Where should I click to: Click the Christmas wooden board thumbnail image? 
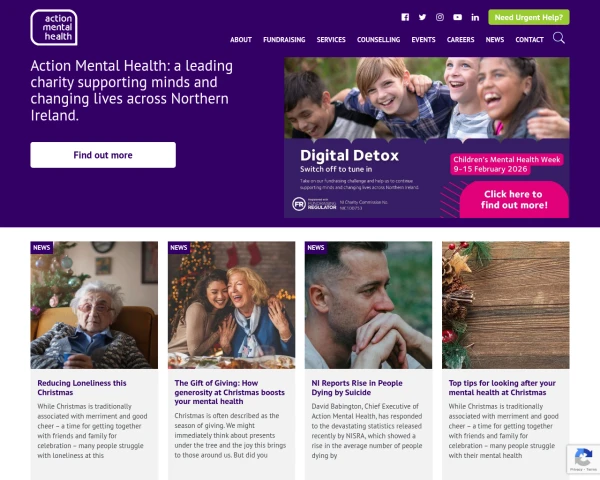(x=505, y=305)
